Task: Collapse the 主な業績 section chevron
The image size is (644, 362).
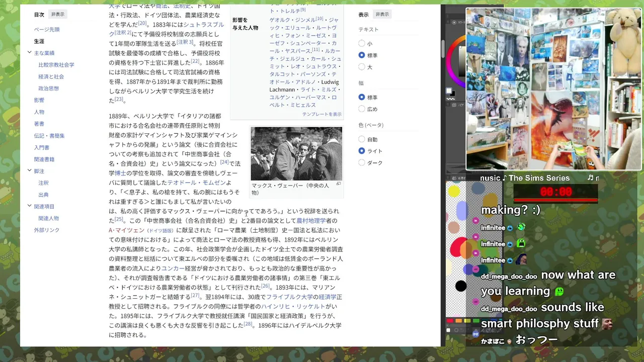Action: tap(30, 53)
